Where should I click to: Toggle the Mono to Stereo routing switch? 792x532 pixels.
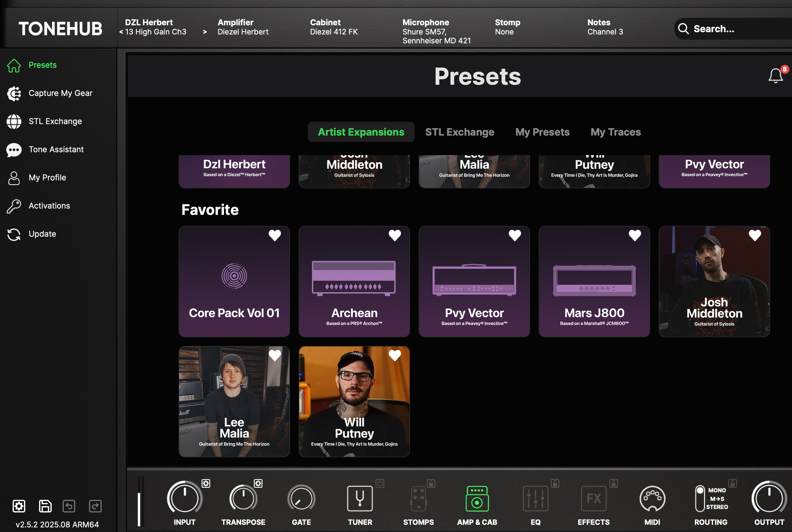coord(700,498)
